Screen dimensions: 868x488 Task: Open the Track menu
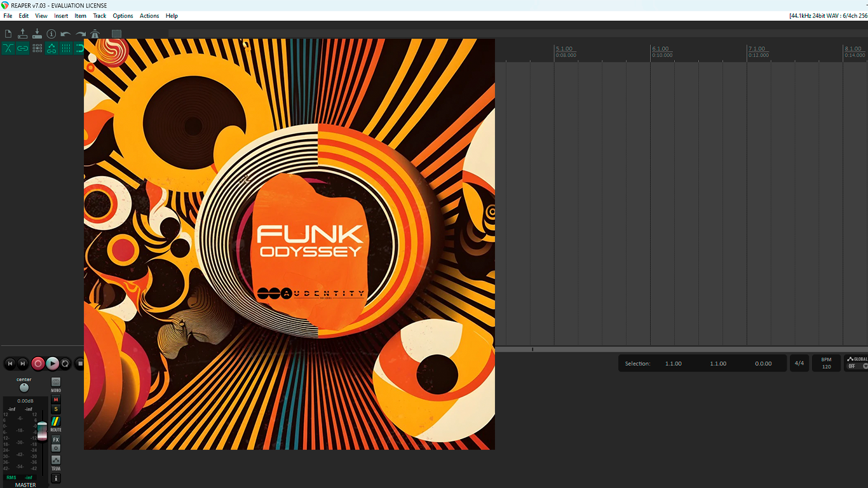(100, 16)
